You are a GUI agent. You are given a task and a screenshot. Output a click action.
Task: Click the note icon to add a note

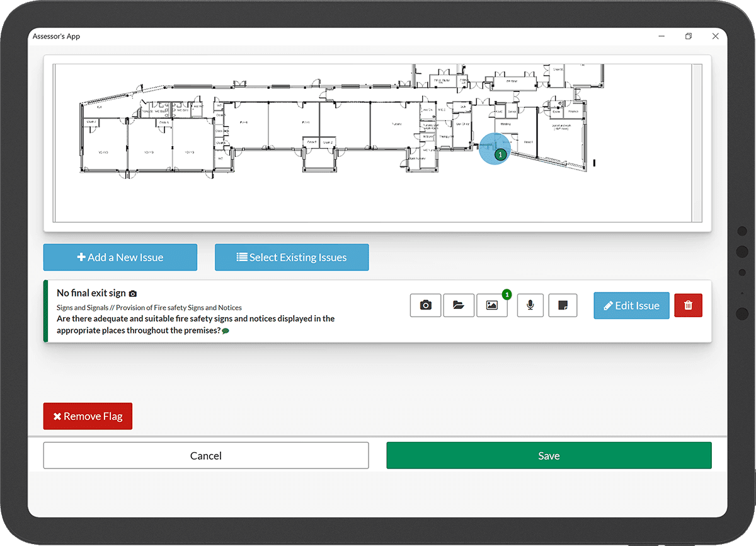563,305
